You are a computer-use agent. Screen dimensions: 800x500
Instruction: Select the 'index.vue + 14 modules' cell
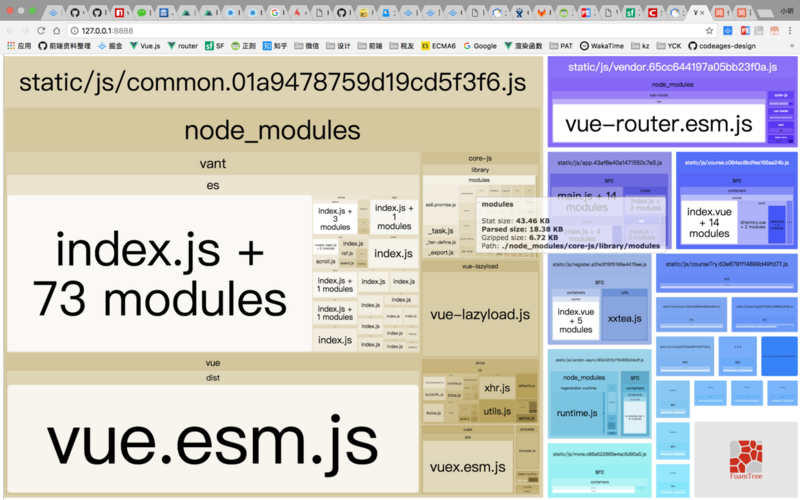coord(709,222)
